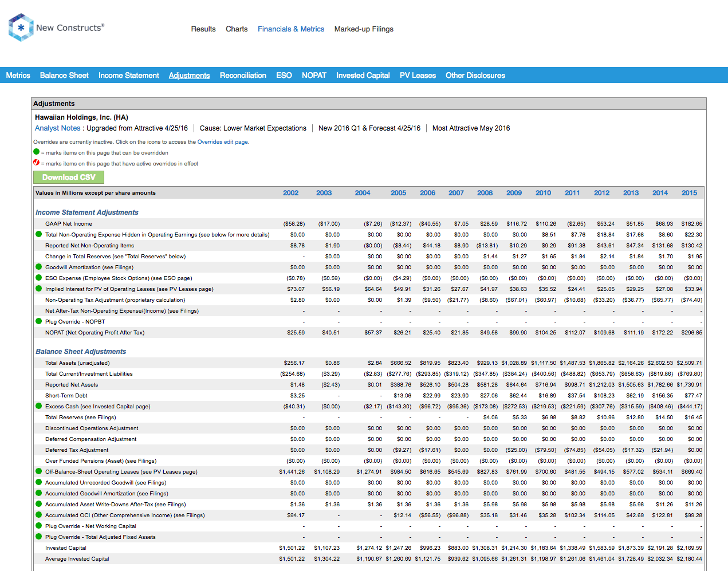This screenshot has height=571, width=728.
Task: Click override icon for Accumulated Unrecorded Goodwill
Action: pyautogui.click(x=39, y=482)
